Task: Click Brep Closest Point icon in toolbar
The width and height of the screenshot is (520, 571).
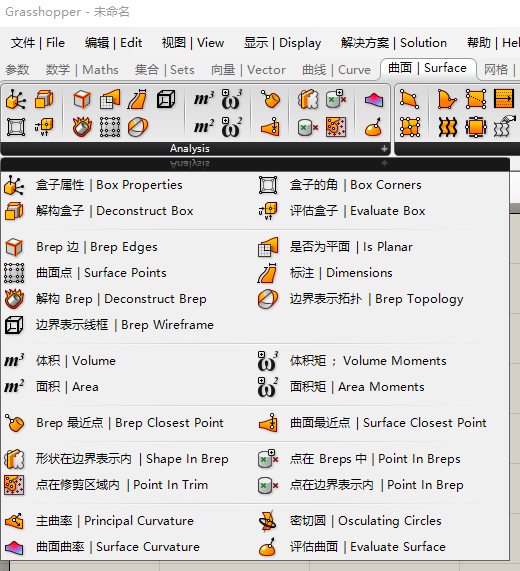Action: coord(271,99)
